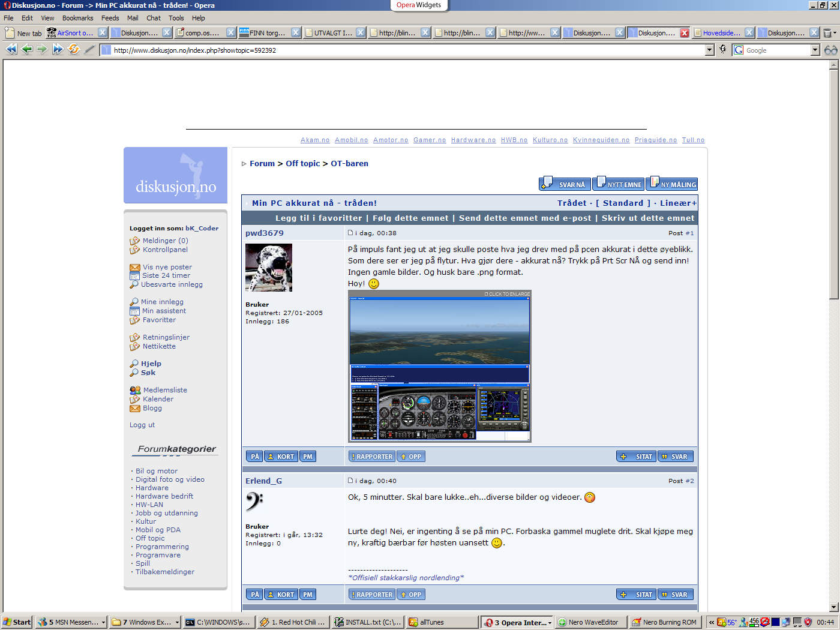Close the Hovedside tab
840x630 pixels.
[749, 33]
